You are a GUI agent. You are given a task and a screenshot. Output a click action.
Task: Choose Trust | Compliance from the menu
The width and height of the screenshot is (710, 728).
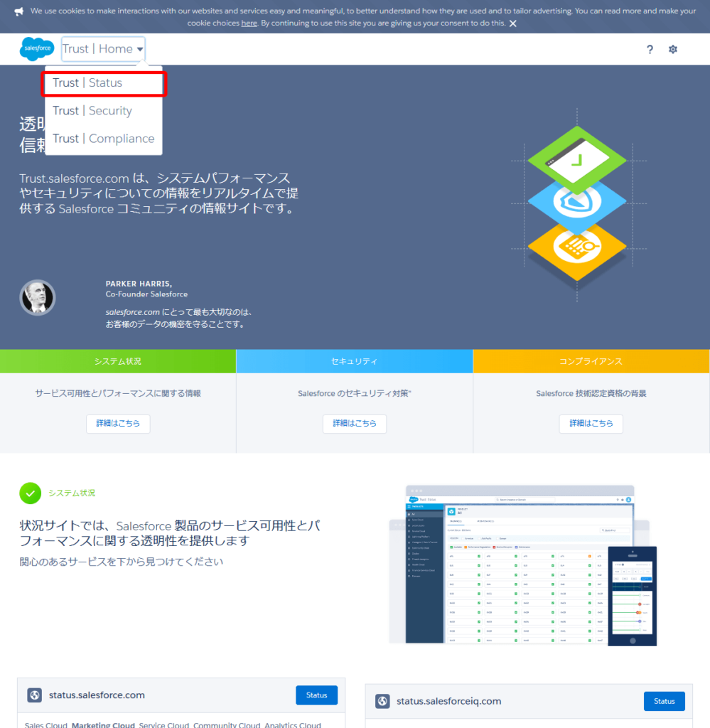click(x=104, y=139)
